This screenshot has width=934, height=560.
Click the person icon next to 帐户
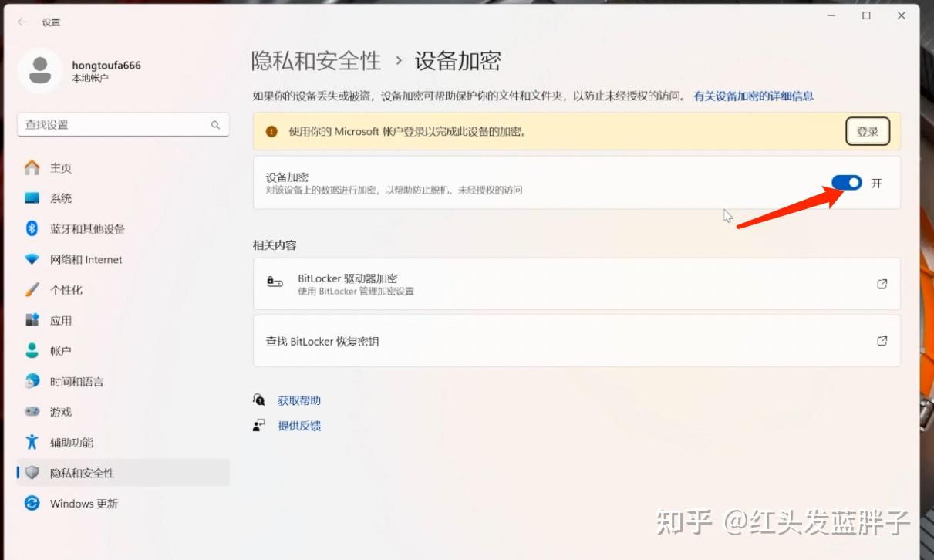pyautogui.click(x=32, y=351)
